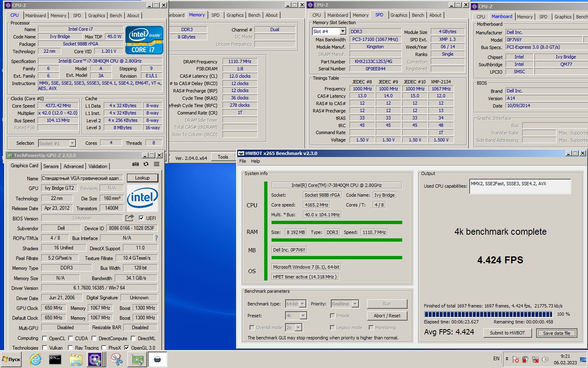Switch to GPU-Z taskbar button

click(x=137, y=359)
